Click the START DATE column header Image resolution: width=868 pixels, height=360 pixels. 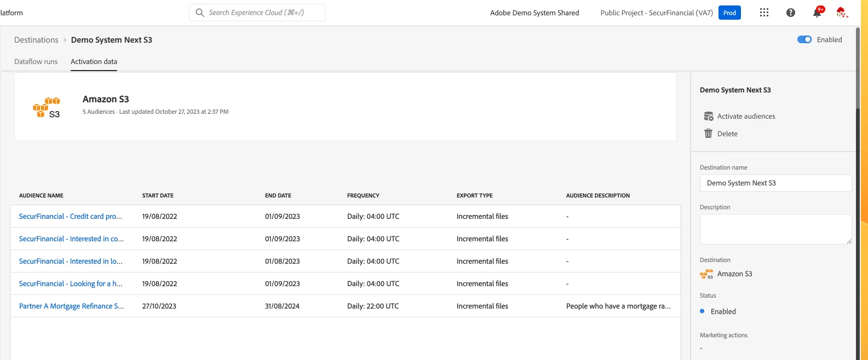coord(158,195)
